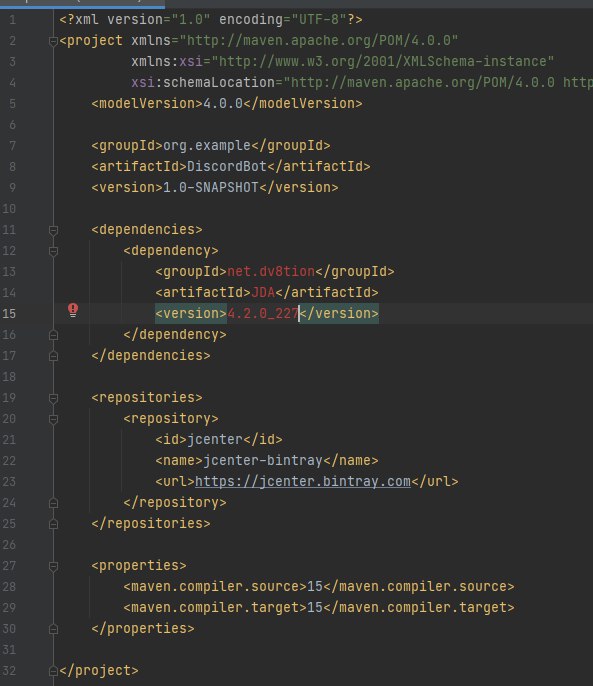Screen dimensions: 593x686
Task: Click the DiscordBot artifactId text
Action: [x=227, y=167]
